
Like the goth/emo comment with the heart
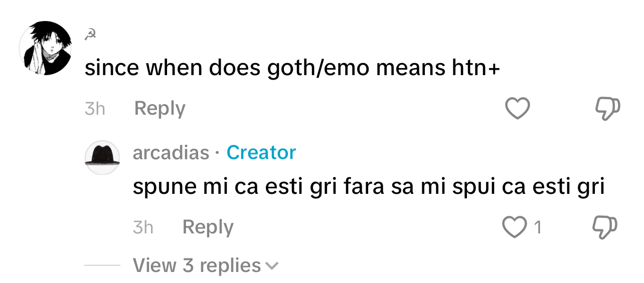517,108
